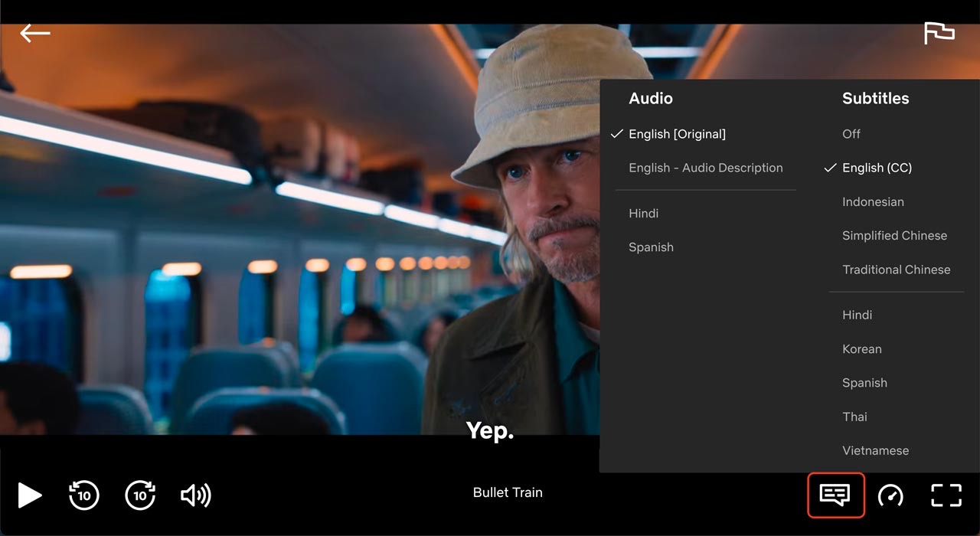Image resolution: width=980 pixels, height=536 pixels.
Task: Click the flag report icon
Action: pos(939,33)
